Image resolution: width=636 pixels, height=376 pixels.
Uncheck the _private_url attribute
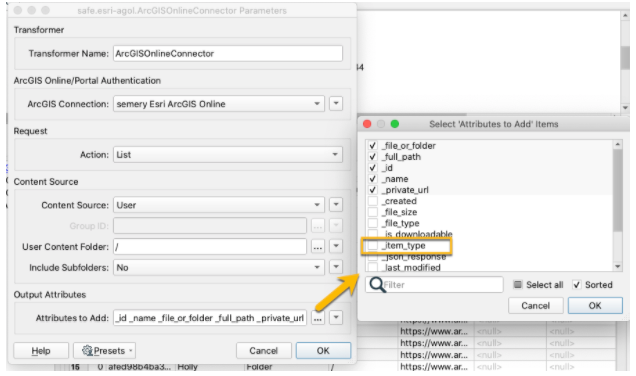[372, 190]
